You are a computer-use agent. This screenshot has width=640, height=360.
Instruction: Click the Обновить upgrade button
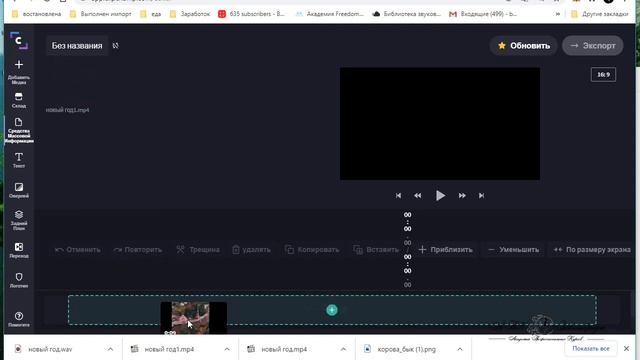coord(524,46)
